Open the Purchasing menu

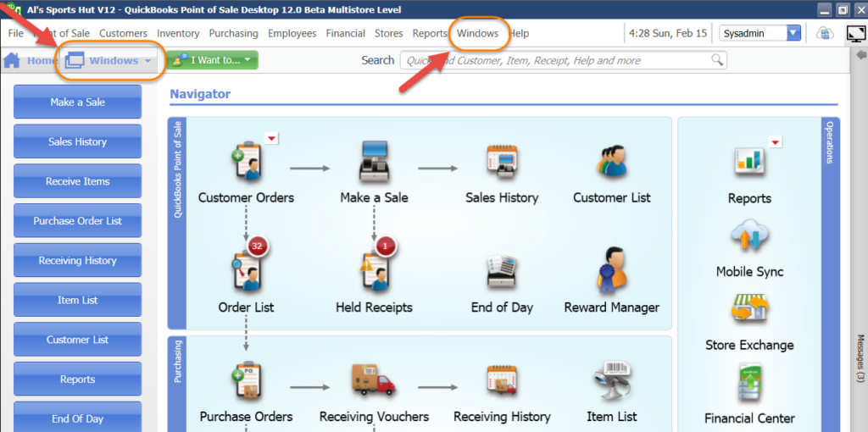(x=234, y=33)
